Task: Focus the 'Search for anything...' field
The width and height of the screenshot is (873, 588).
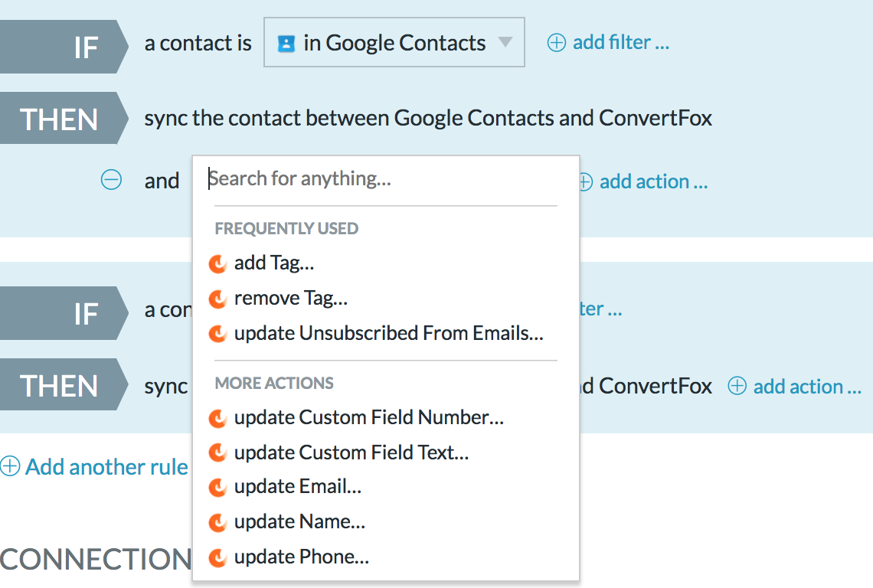Action: pyautogui.click(x=385, y=178)
